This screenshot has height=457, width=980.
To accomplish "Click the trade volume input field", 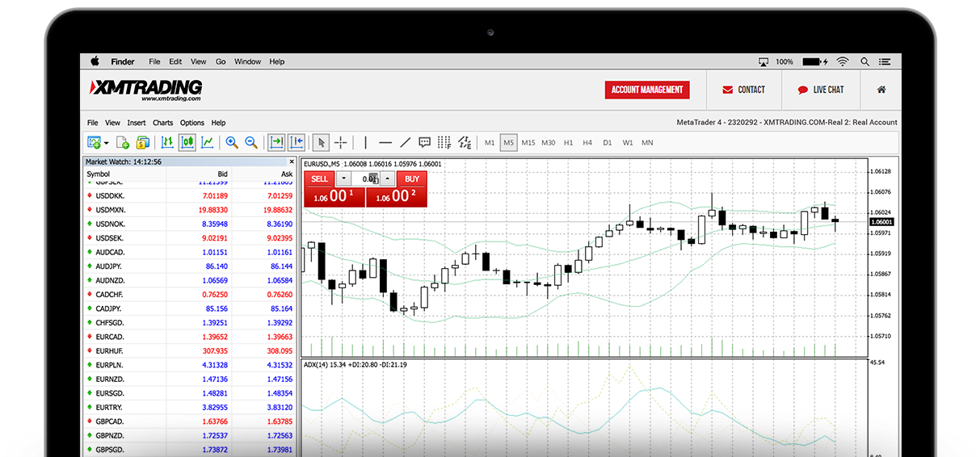I will coord(366,179).
